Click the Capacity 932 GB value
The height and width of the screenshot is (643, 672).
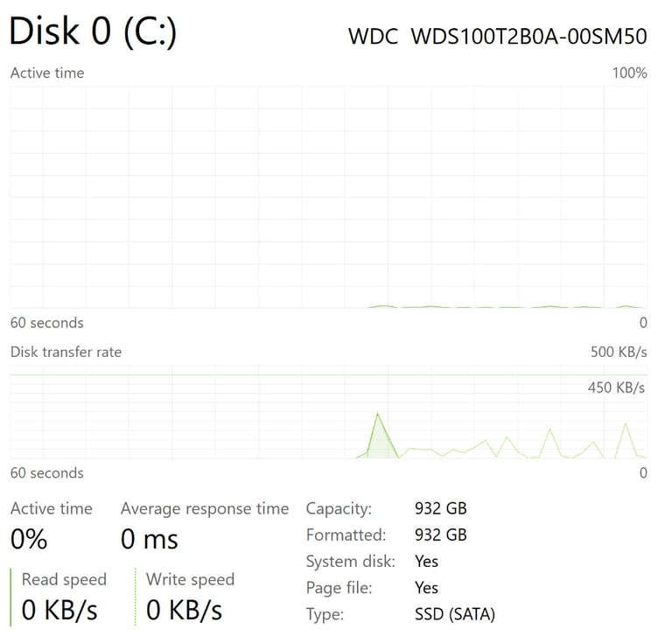441,508
